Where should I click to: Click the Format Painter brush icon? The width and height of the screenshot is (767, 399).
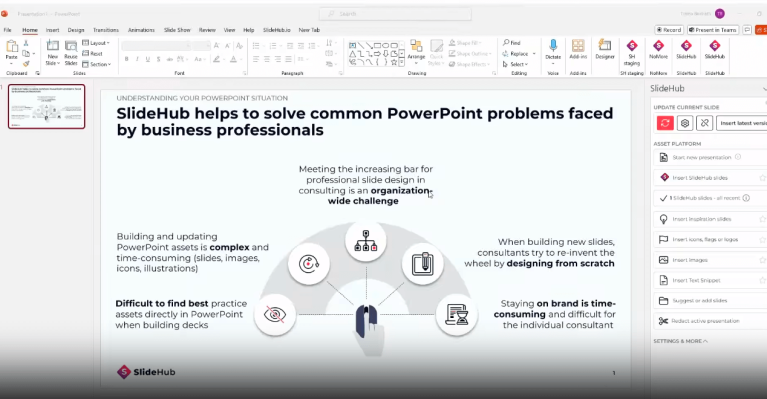pos(26,64)
